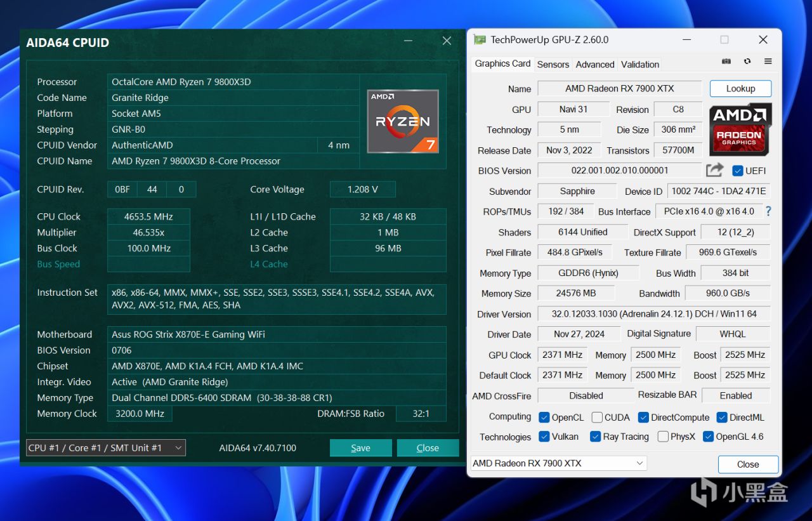Click the L3 Cache value '96 MB'
This screenshot has height=521, width=812.
point(388,248)
